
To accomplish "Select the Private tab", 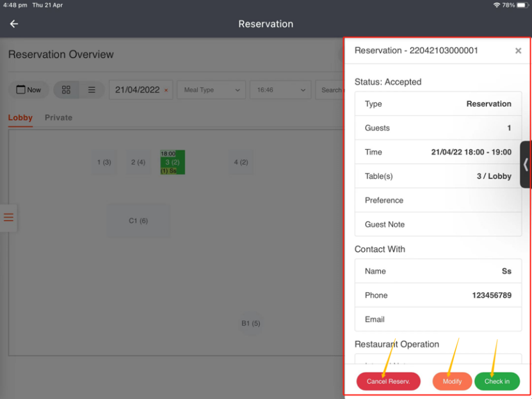I will click(x=58, y=118).
